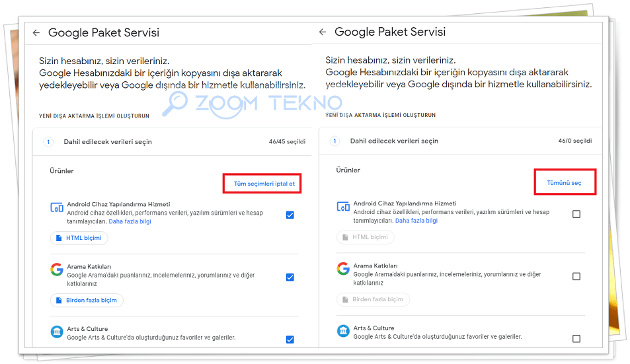Click 'Arts & Culture' title in left panel
Screen dimensions: 630x364
(87, 329)
